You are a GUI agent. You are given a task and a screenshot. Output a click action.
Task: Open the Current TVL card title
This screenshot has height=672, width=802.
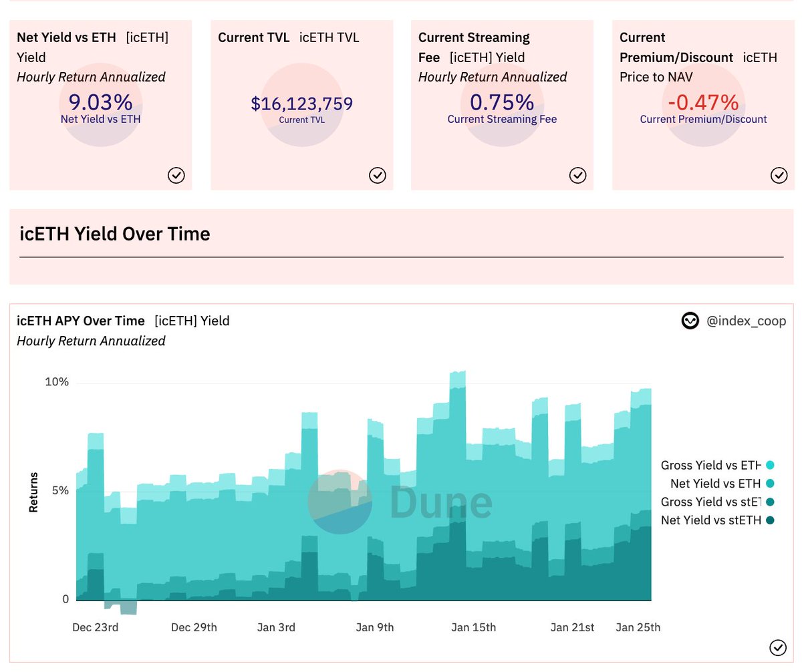(254, 37)
